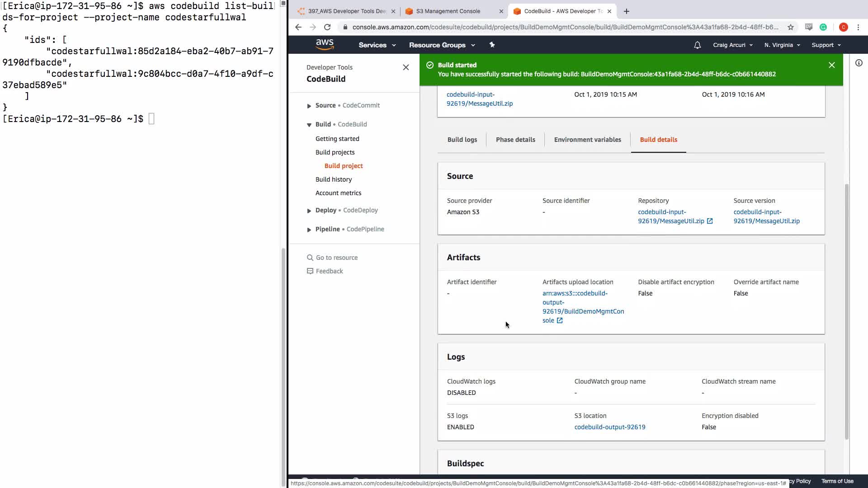
Task: Expand the Source CodeCommit section
Action: (309, 106)
